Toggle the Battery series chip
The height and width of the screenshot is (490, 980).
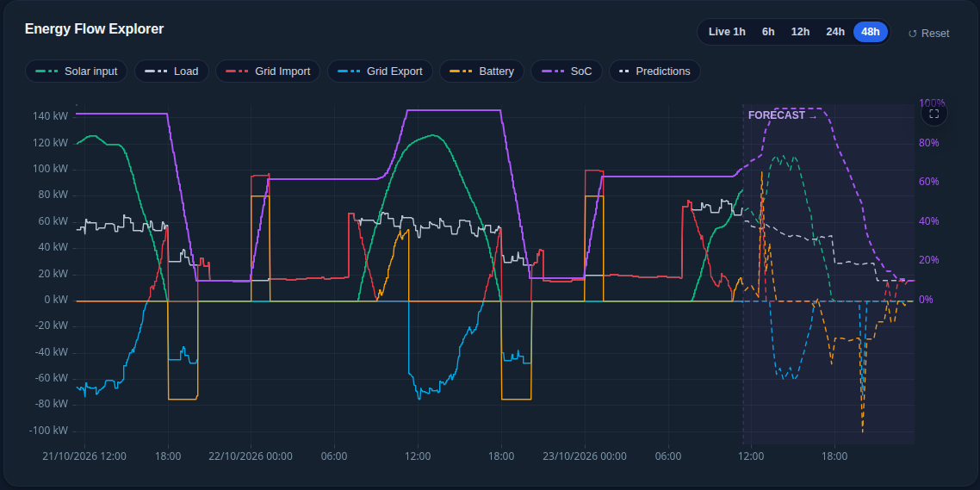click(482, 71)
